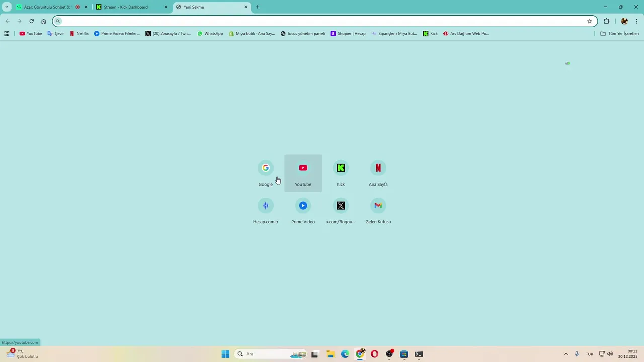The width and height of the screenshot is (644, 362).
Task: Open Chrome's three-dot menu
Action: pyautogui.click(x=636, y=21)
